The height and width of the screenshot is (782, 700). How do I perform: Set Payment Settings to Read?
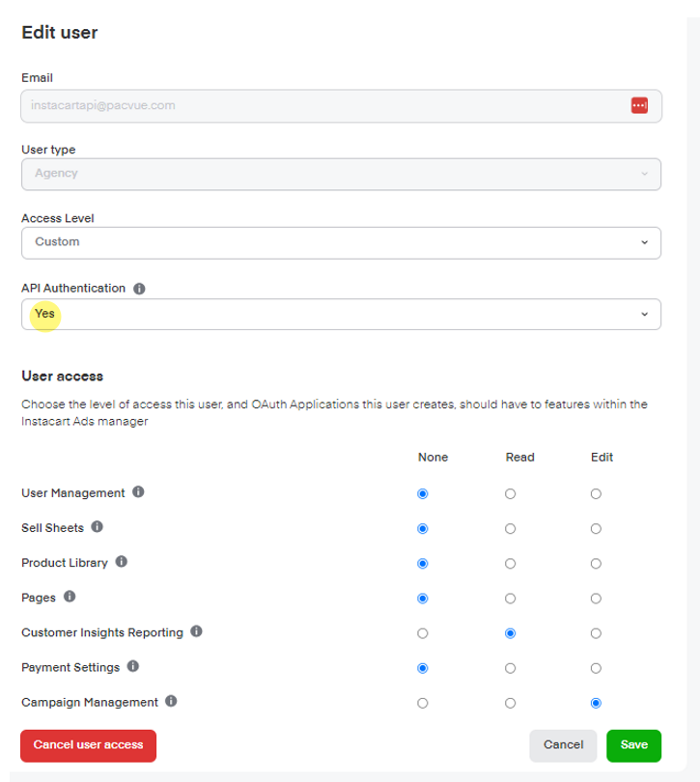pos(510,669)
